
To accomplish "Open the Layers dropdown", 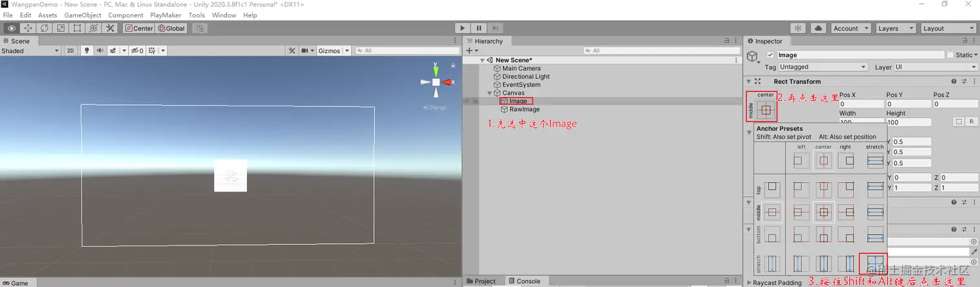I will [895, 28].
